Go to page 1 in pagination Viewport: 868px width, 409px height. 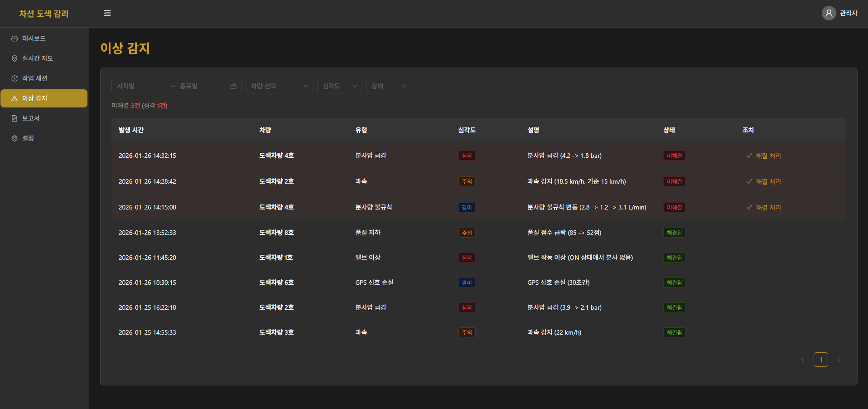coord(820,360)
